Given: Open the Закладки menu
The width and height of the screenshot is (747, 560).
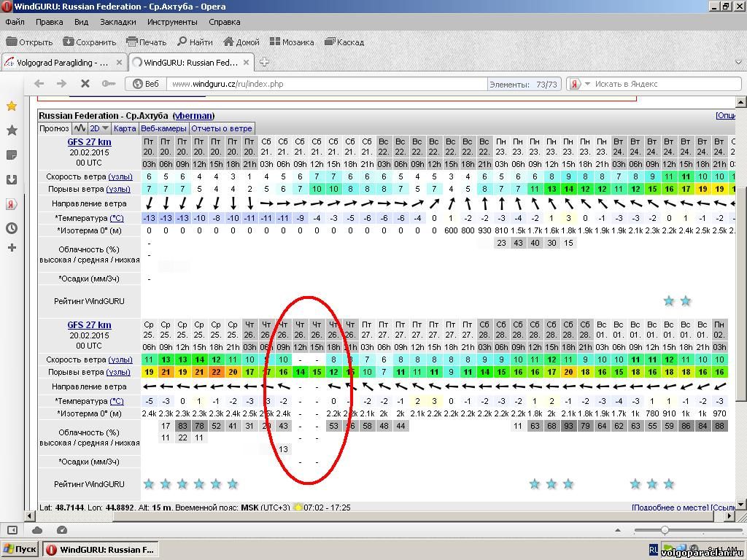Looking at the screenshot, I should click(x=117, y=22).
